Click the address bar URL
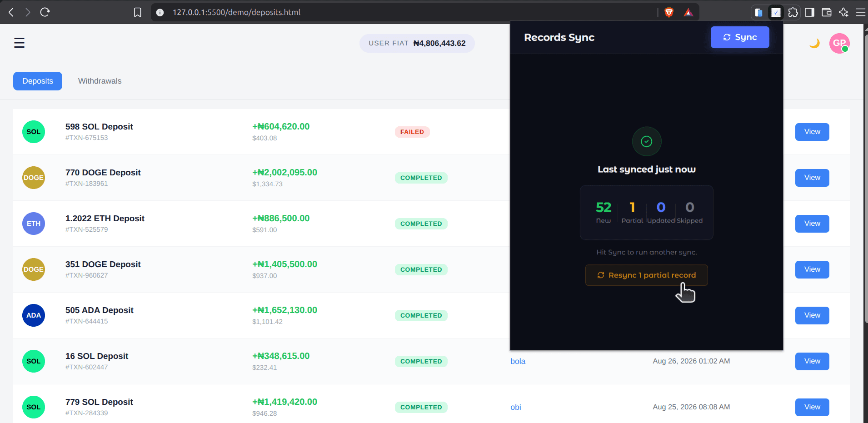Screen dimensions: 868x423 coord(236,12)
